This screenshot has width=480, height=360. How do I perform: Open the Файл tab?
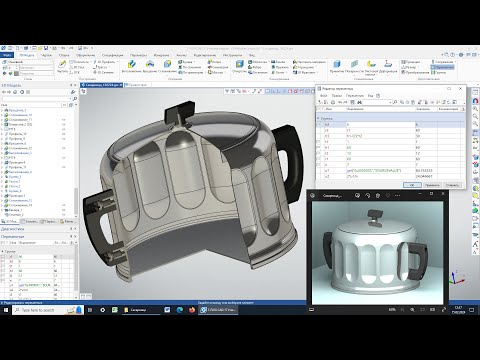(7, 55)
